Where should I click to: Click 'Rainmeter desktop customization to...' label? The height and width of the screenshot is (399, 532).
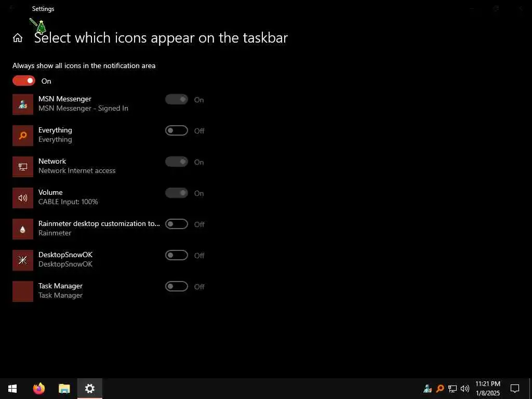[x=99, y=223]
